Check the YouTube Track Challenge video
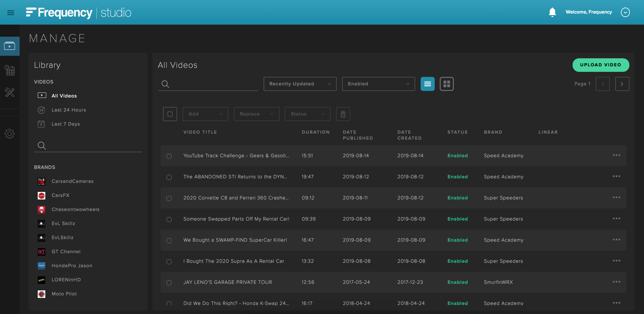 click(169, 156)
